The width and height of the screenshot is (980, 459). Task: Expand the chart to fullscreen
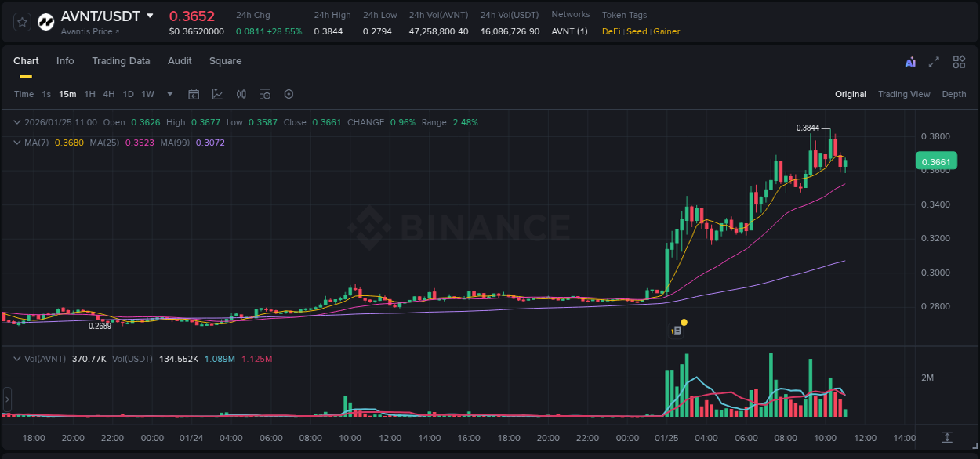point(934,61)
